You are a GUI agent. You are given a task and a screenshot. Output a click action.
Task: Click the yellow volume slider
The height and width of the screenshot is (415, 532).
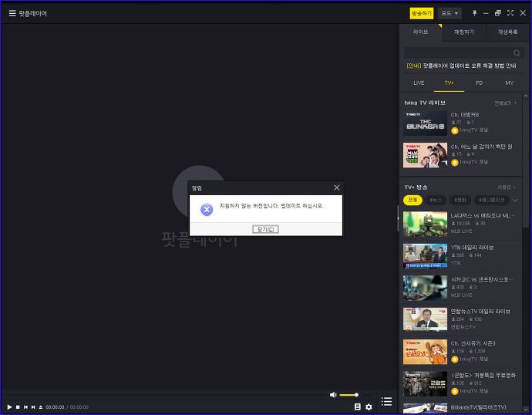(x=348, y=395)
